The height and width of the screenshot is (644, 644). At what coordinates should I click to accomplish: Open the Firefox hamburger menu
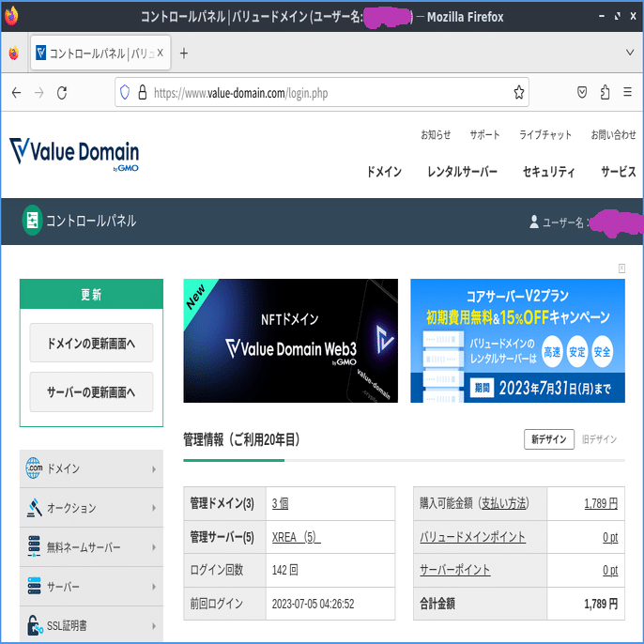627,92
